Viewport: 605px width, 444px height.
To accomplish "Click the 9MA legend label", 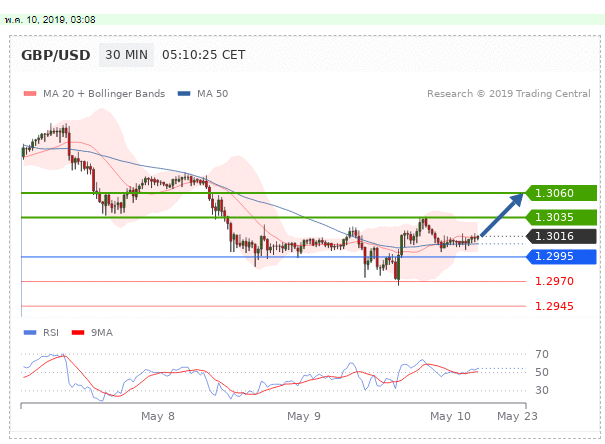I will tap(102, 333).
